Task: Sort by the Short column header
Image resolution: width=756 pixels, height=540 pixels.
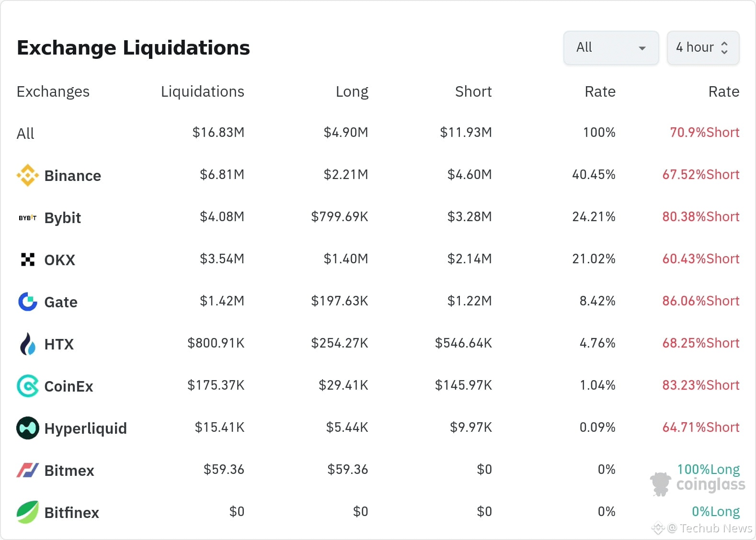Action: 473,91
